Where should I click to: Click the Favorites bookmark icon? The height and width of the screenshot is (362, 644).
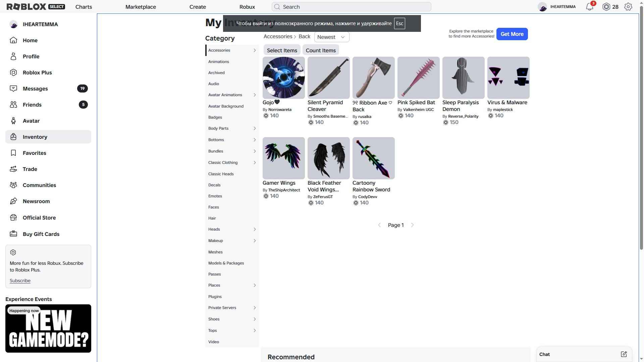click(x=13, y=153)
